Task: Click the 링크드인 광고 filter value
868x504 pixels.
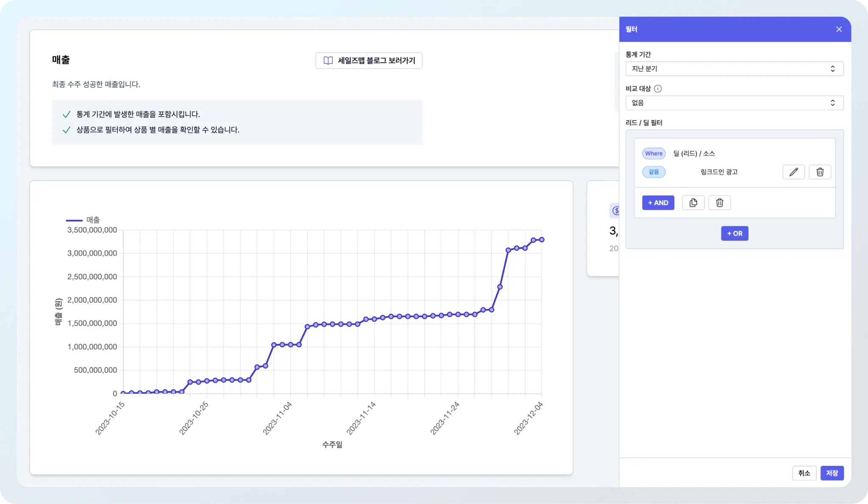Action: [x=719, y=172]
